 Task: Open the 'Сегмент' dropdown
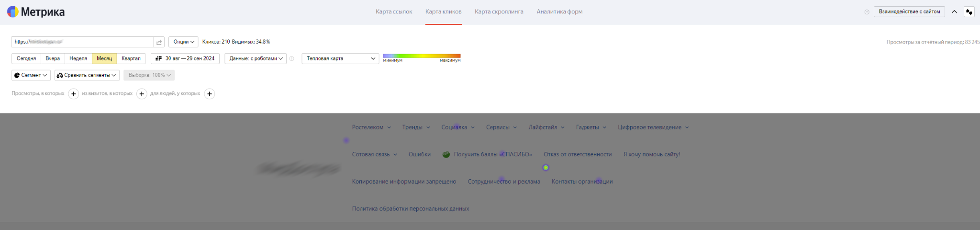[31, 75]
